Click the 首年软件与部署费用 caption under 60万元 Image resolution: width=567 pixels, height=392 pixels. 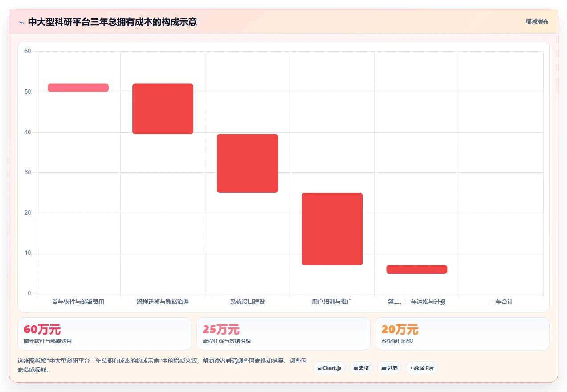[48, 341]
